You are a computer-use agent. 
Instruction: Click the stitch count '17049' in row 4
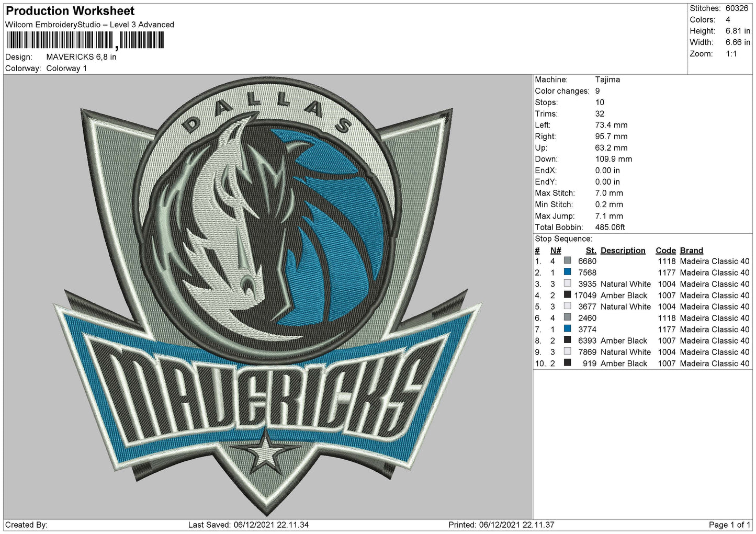pos(585,296)
